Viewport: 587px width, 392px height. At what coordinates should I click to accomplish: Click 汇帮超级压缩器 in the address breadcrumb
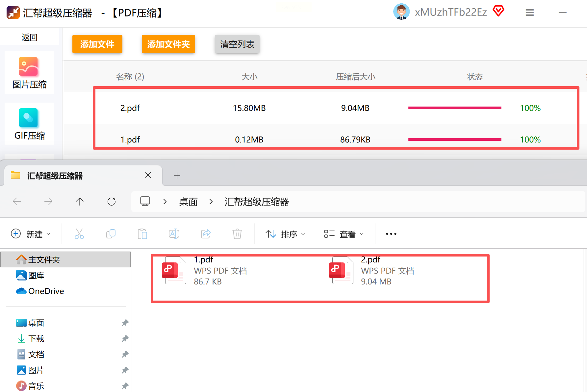(x=257, y=202)
